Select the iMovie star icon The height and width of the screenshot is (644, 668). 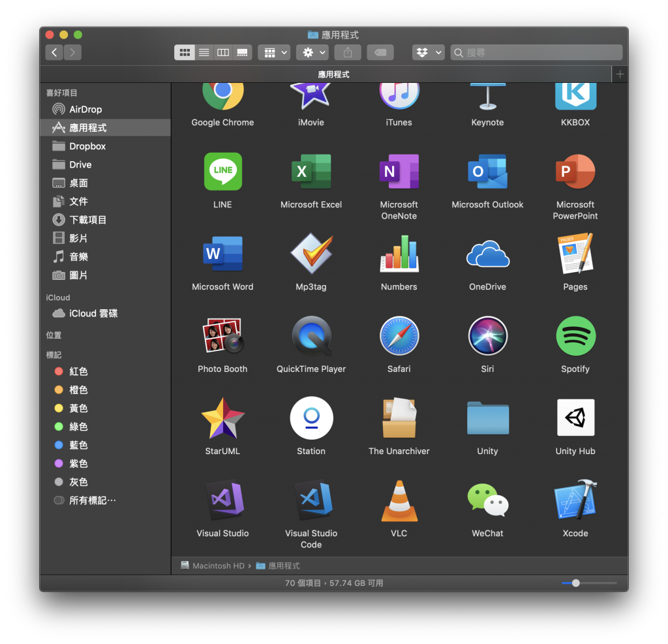311,96
